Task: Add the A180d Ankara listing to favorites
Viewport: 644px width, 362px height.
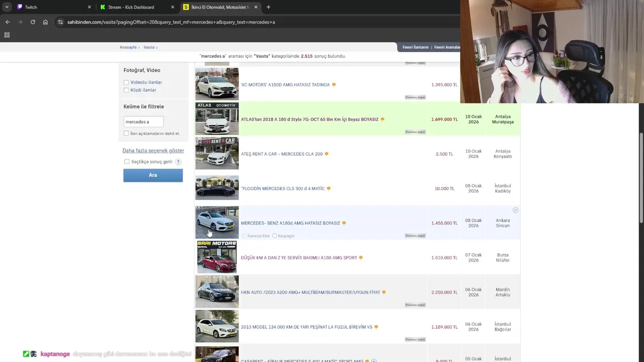Action: (256, 236)
